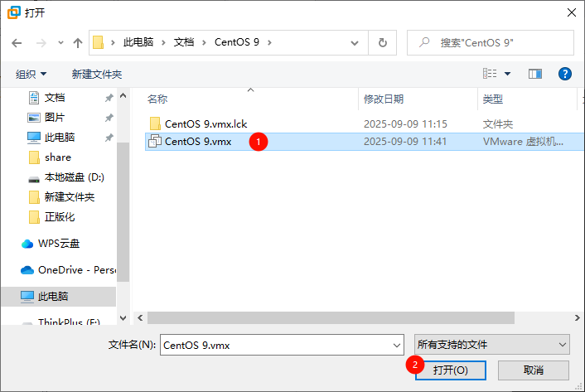Open WPS云盘 in sidebar
The width and height of the screenshot is (585, 392).
[59, 244]
